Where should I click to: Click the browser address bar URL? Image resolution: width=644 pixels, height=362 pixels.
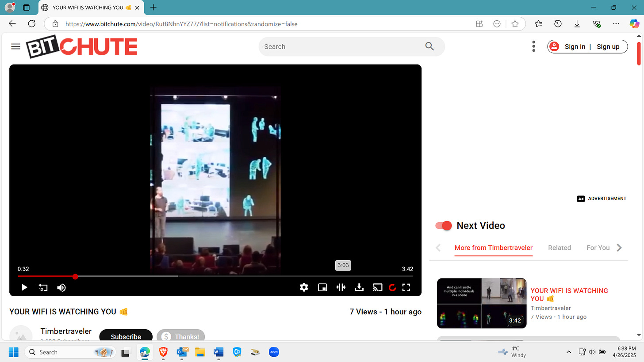click(181, 24)
